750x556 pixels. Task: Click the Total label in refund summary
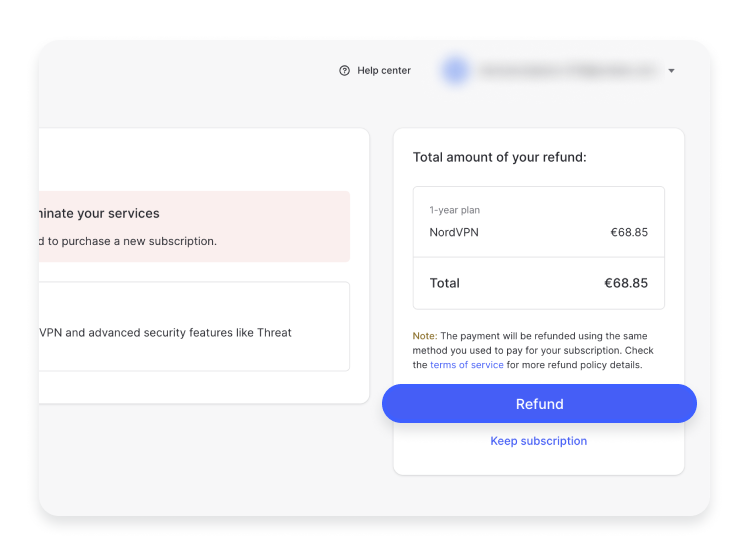point(444,283)
